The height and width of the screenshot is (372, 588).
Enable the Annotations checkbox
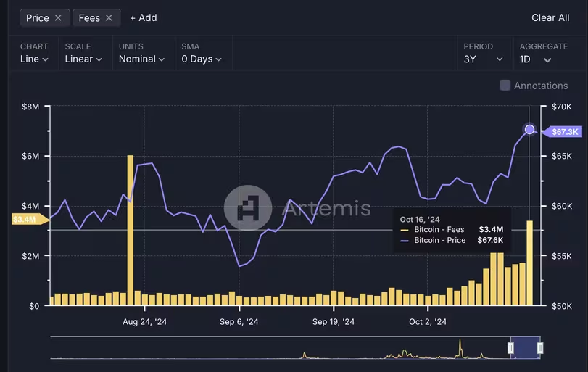(x=505, y=86)
